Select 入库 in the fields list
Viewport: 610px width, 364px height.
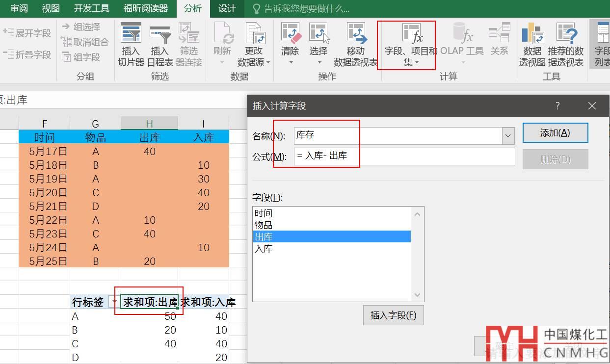tap(264, 249)
